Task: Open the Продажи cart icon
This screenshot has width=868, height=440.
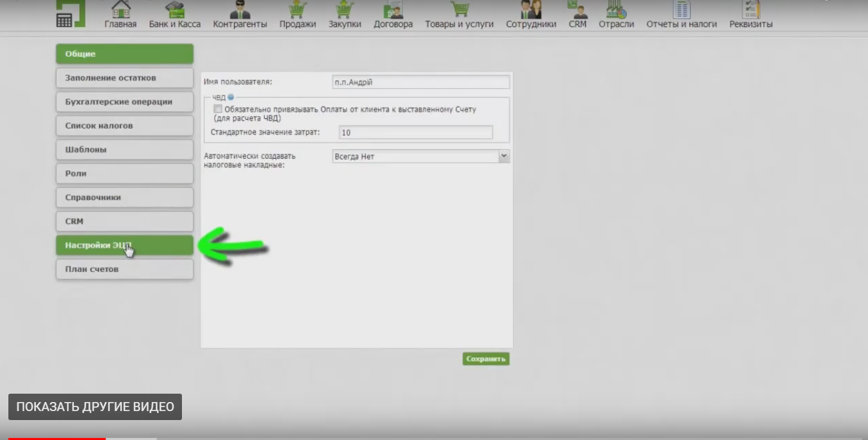Action: (x=297, y=10)
